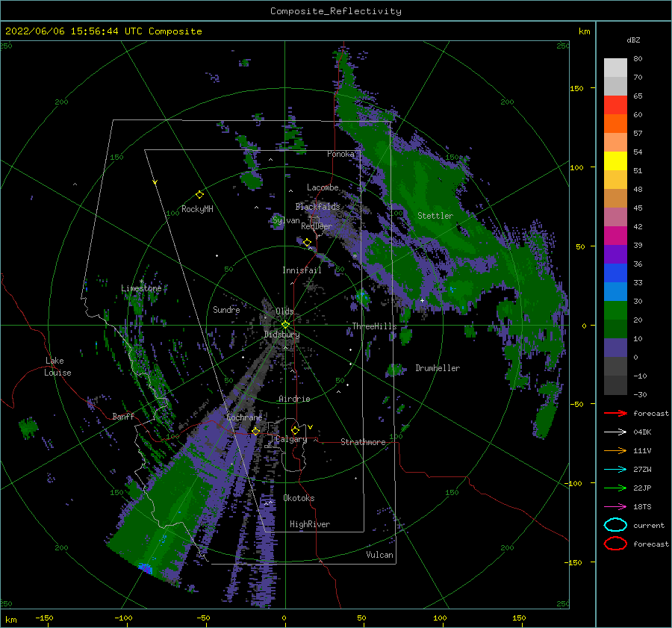672x628 pixels.
Task: Select the yellow diamond marker near RockyMH
Action: point(199,195)
